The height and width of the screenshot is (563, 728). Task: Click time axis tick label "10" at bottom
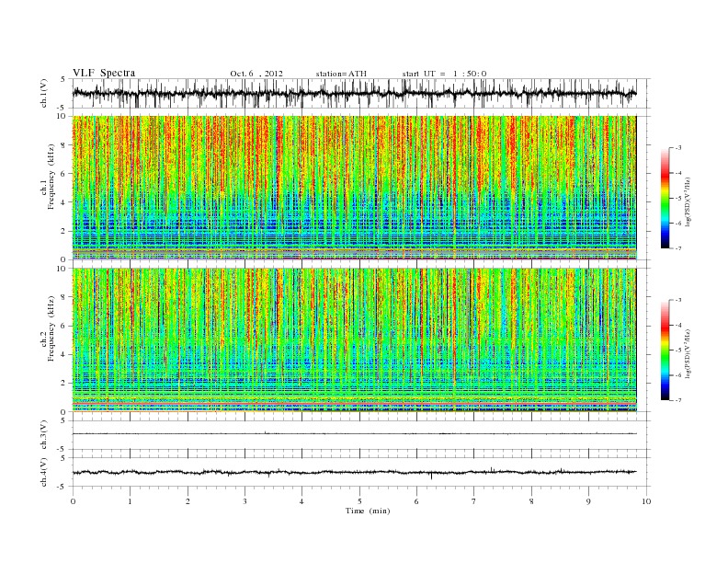(646, 501)
